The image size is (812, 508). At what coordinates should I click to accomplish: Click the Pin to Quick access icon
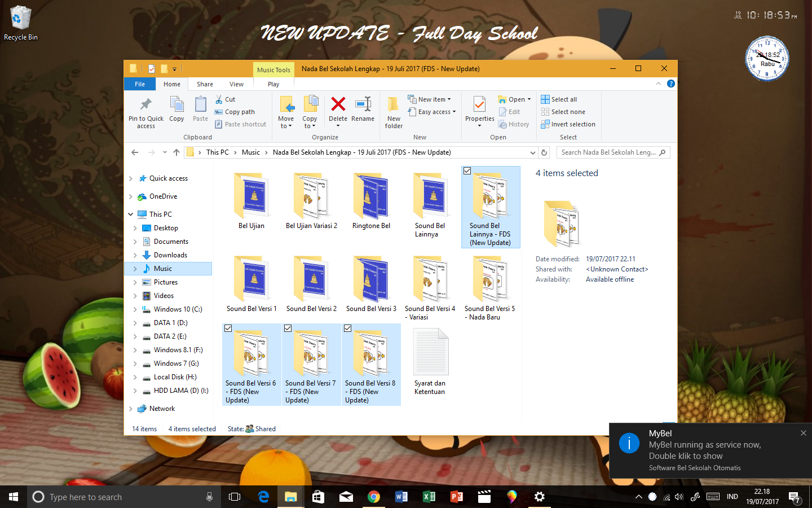coord(146,104)
